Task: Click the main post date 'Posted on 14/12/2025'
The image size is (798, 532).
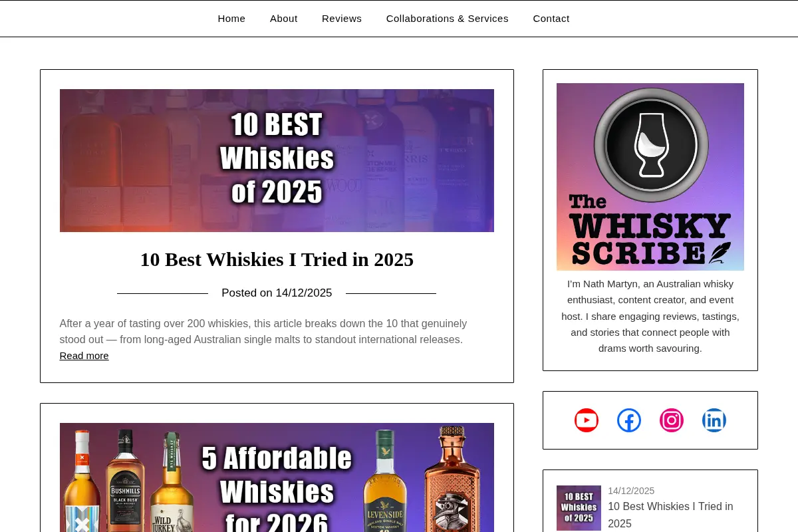Action: [x=277, y=293]
